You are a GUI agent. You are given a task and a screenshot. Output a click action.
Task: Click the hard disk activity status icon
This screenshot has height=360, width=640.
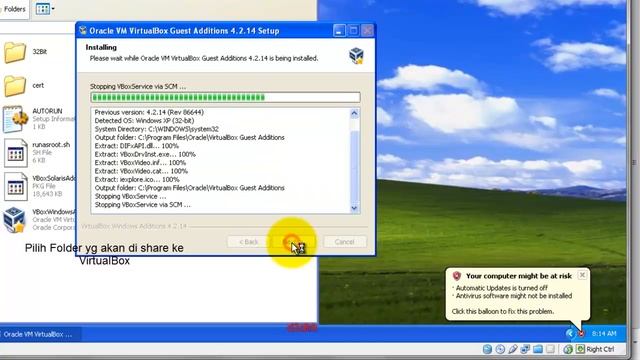point(487,349)
